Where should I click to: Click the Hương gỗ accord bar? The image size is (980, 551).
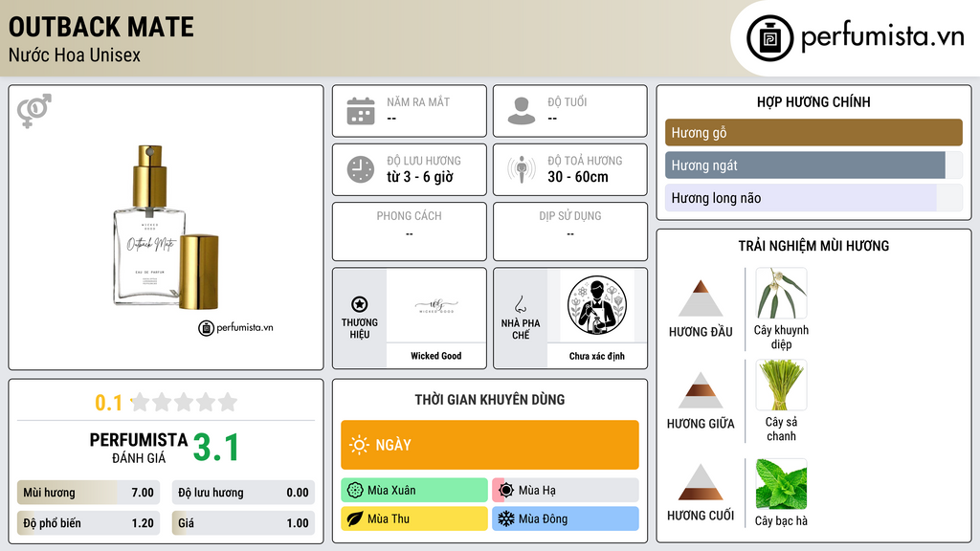tap(813, 132)
